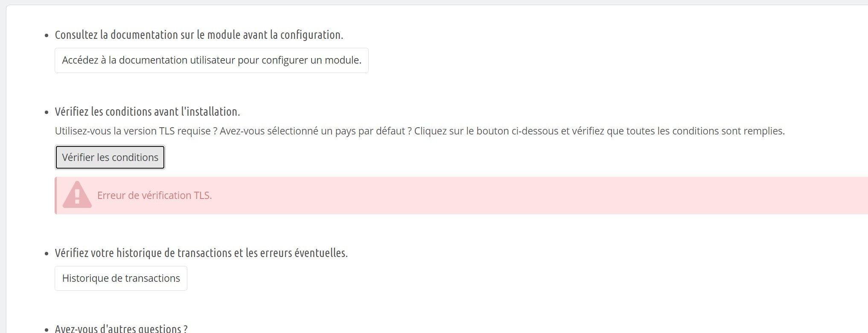Click the 'Vérifier les conditions' button
The image size is (868, 333).
tap(110, 158)
